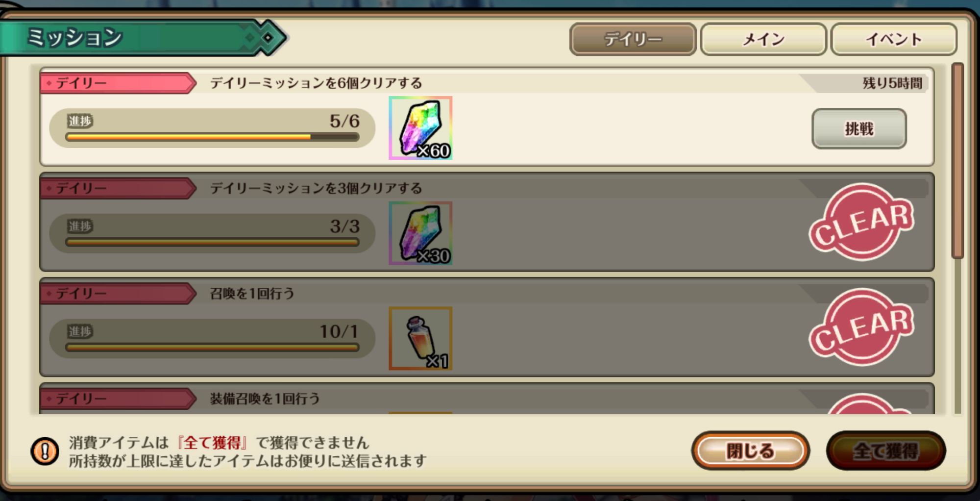
Task: Click the red デイリー tag on first mission
Action: (x=118, y=83)
